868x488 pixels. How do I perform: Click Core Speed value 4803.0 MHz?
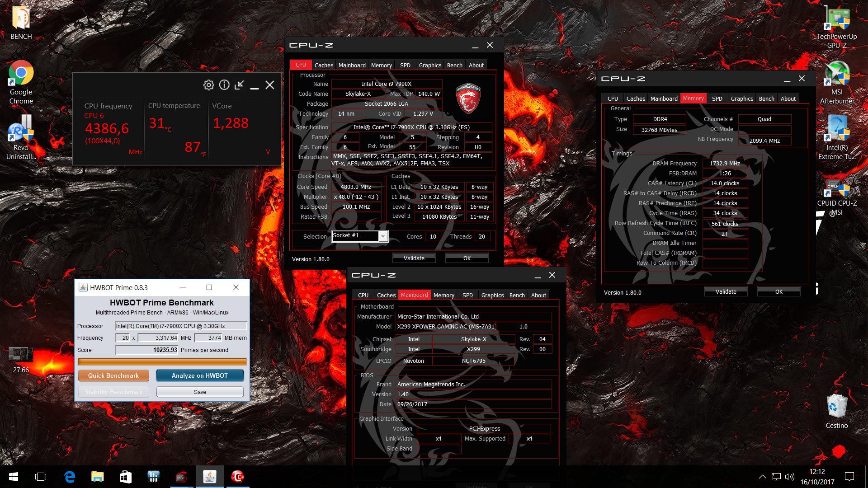coord(356,187)
